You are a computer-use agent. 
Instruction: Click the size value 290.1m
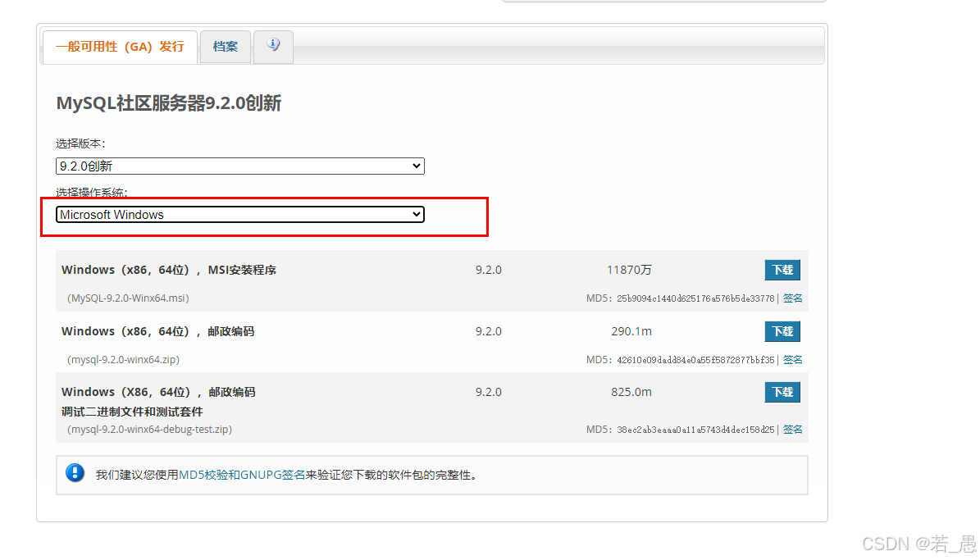(631, 331)
